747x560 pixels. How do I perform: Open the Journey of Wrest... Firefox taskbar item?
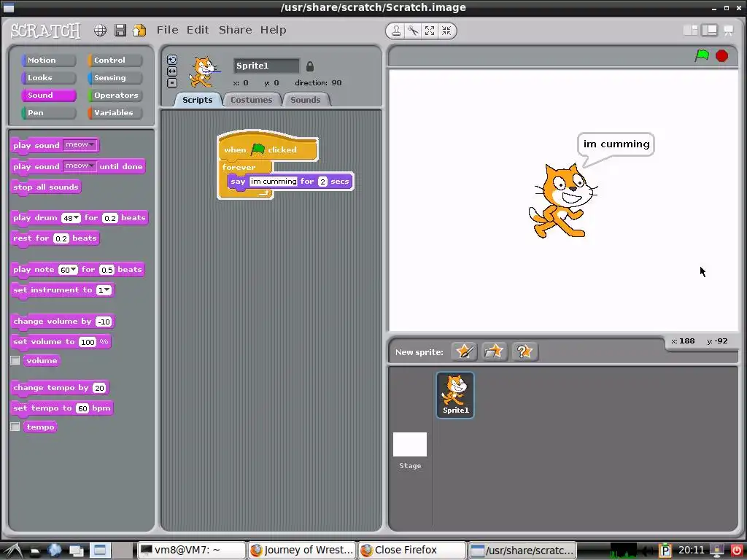tap(303, 550)
